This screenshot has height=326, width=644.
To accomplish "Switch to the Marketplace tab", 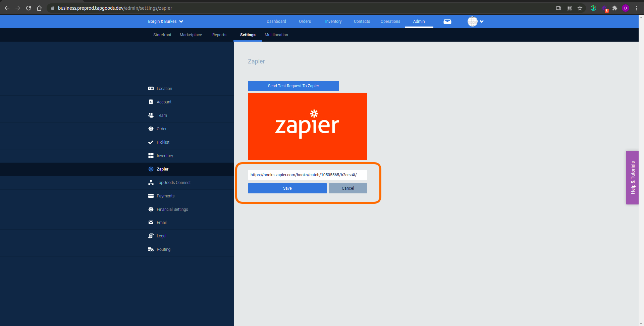I will pyautogui.click(x=191, y=35).
